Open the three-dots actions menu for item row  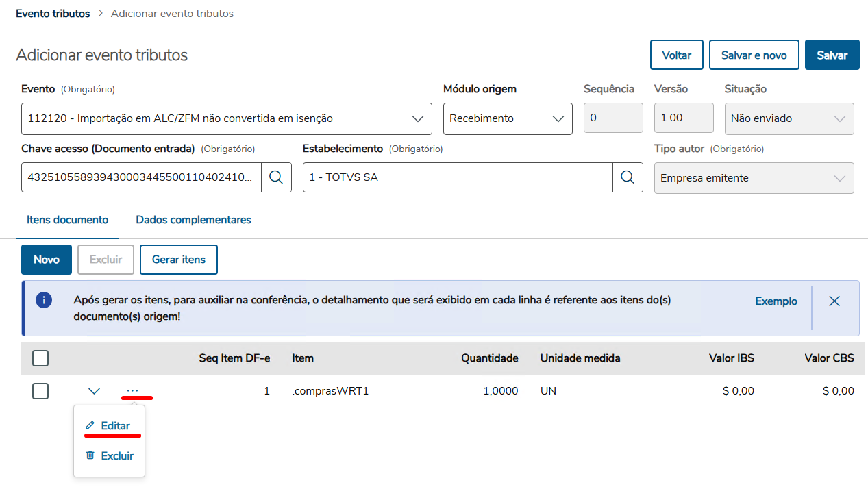pos(132,391)
